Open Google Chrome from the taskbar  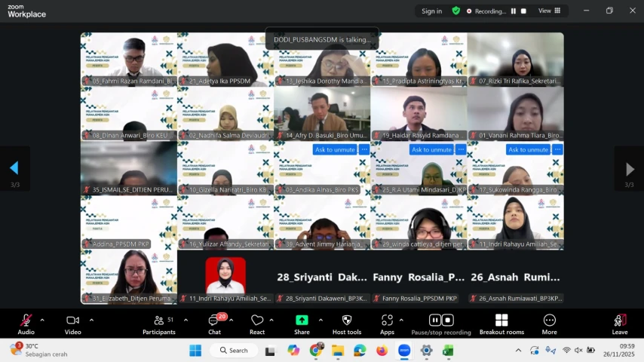(x=315, y=351)
